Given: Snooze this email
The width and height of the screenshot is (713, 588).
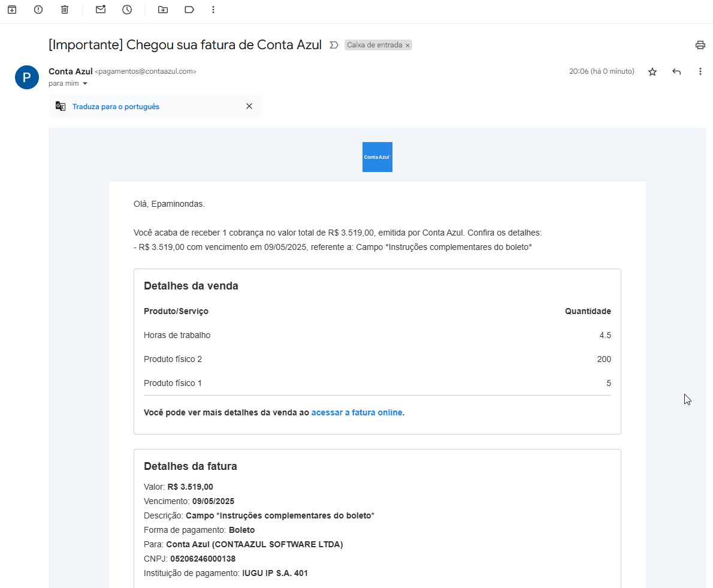Looking at the screenshot, I should [x=127, y=10].
